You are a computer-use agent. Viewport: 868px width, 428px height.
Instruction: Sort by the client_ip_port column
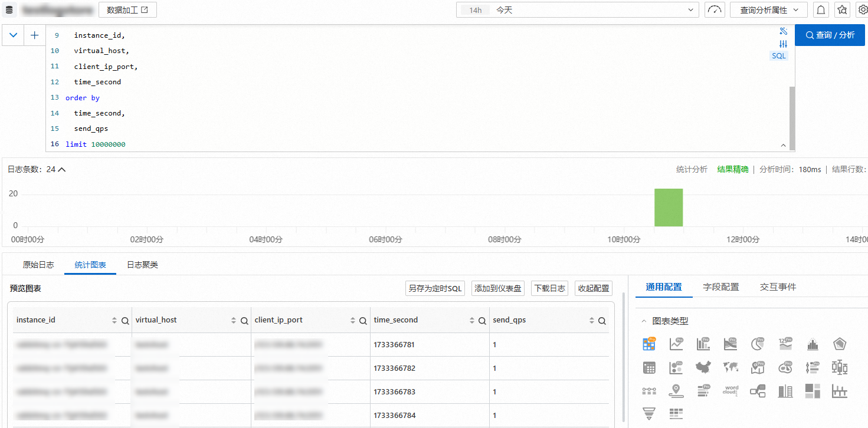pos(352,321)
